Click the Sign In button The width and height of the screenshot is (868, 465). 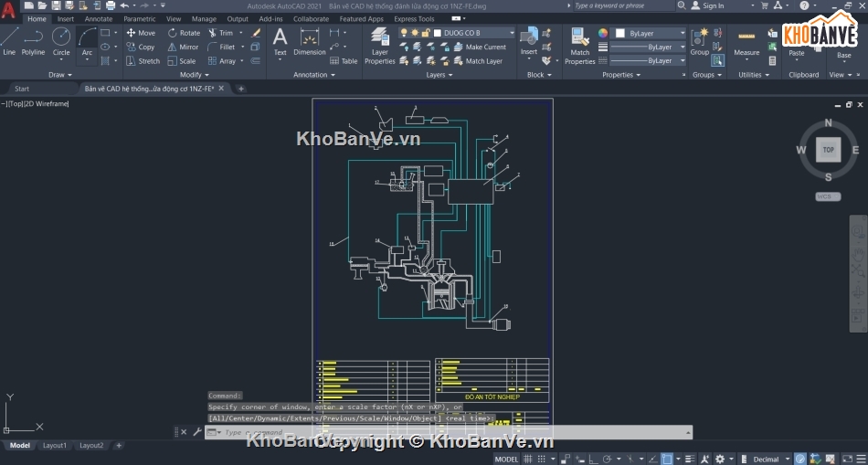(x=708, y=5)
